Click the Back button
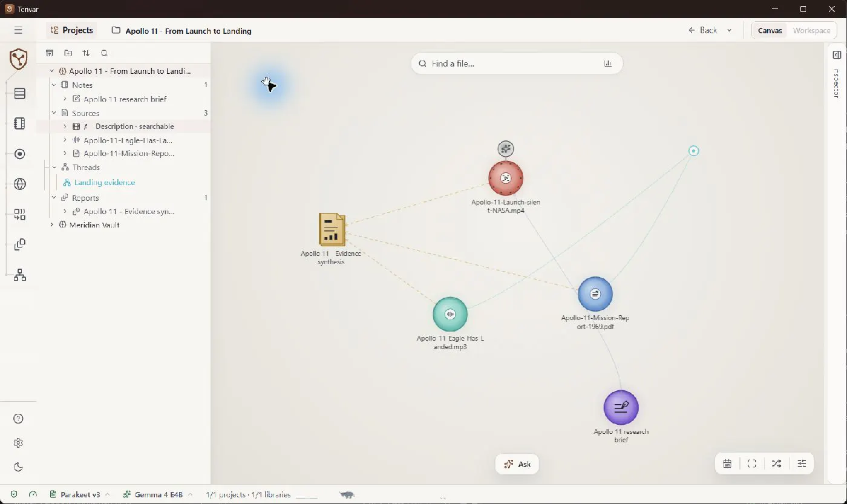 (702, 30)
